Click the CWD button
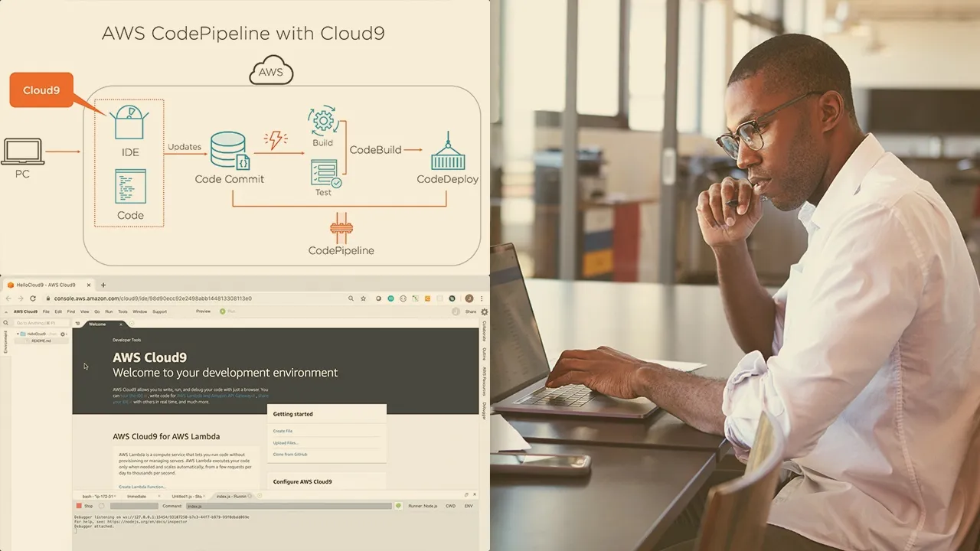This screenshot has height=551, width=980. (450, 506)
